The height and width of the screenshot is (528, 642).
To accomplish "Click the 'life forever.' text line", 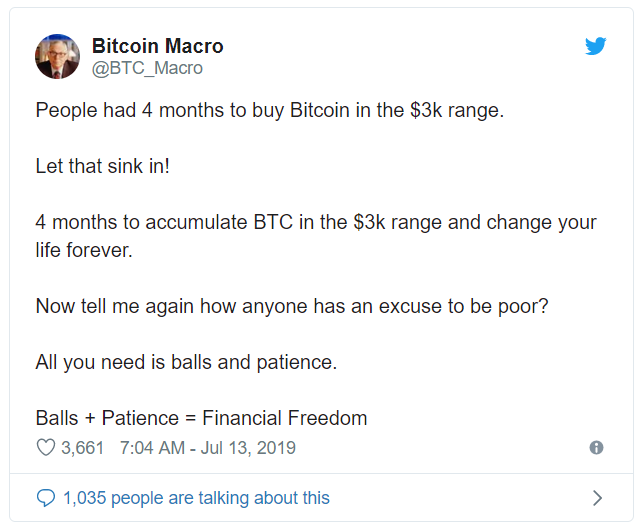I will click(84, 250).
